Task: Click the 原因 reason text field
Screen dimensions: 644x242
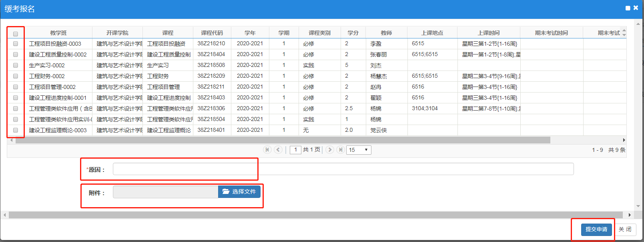Action: pos(343,169)
